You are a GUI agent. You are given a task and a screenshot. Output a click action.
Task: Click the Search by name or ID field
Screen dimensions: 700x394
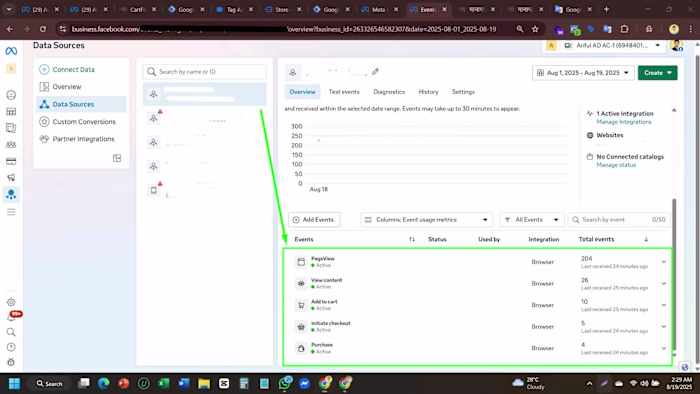pyautogui.click(x=205, y=71)
